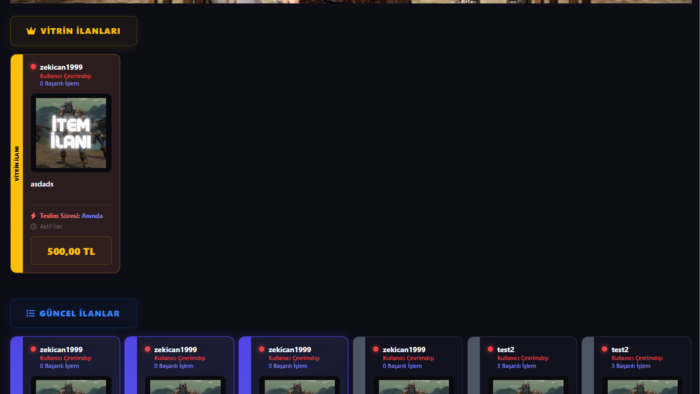Click the list icon beside Güncel İlanlar
Viewport: 700px width, 394px height.
point(30,313)
